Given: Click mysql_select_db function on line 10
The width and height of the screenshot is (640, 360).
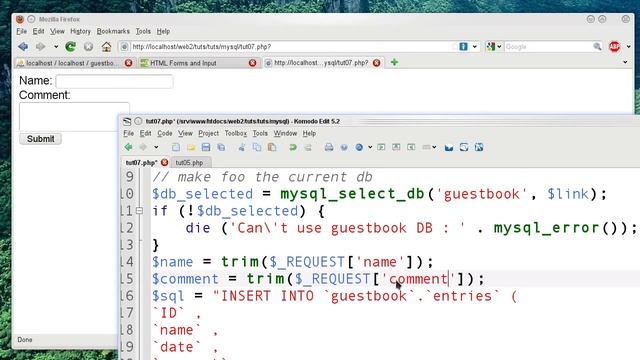Looking at the screenshot, I should point(353,194).
